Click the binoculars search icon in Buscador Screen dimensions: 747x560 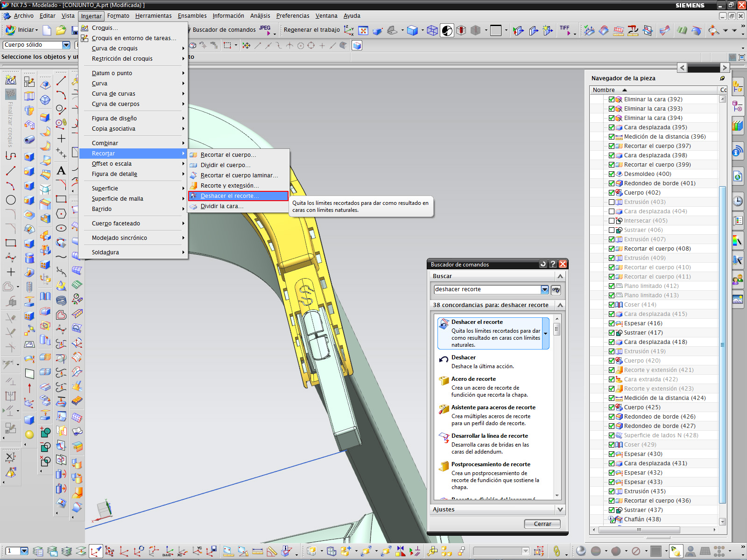tap(556, 290)
